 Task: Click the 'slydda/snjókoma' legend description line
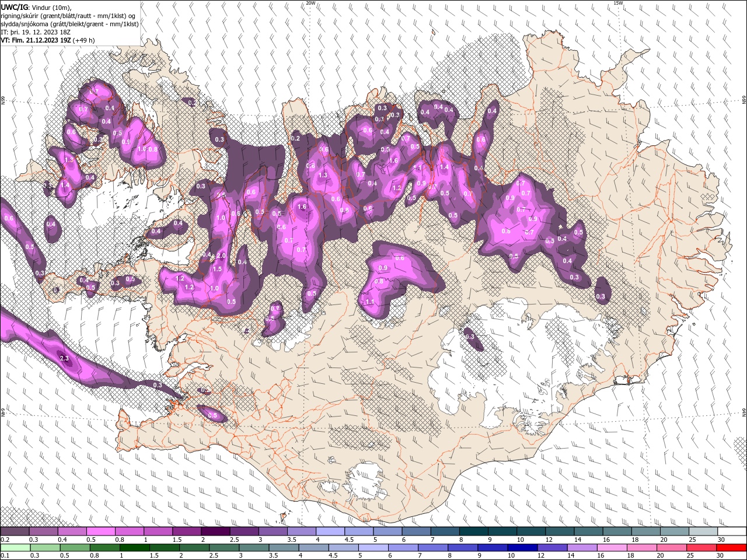(x=69, y=24)
